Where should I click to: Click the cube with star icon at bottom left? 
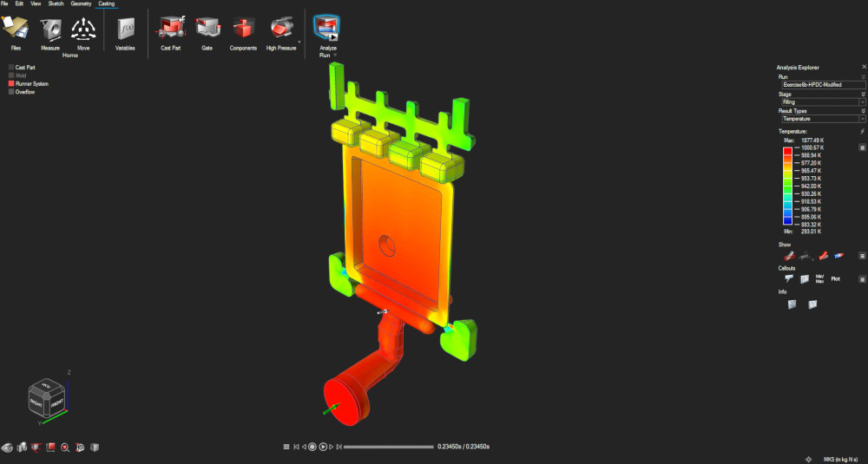[x=22, y=447]
